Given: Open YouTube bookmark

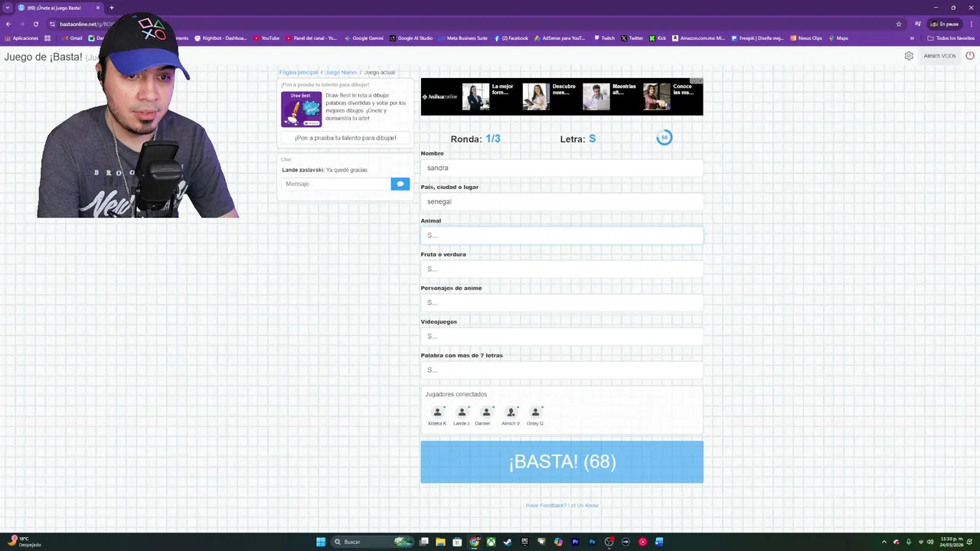Looking at the screenshot, I should tap(266, 38).
